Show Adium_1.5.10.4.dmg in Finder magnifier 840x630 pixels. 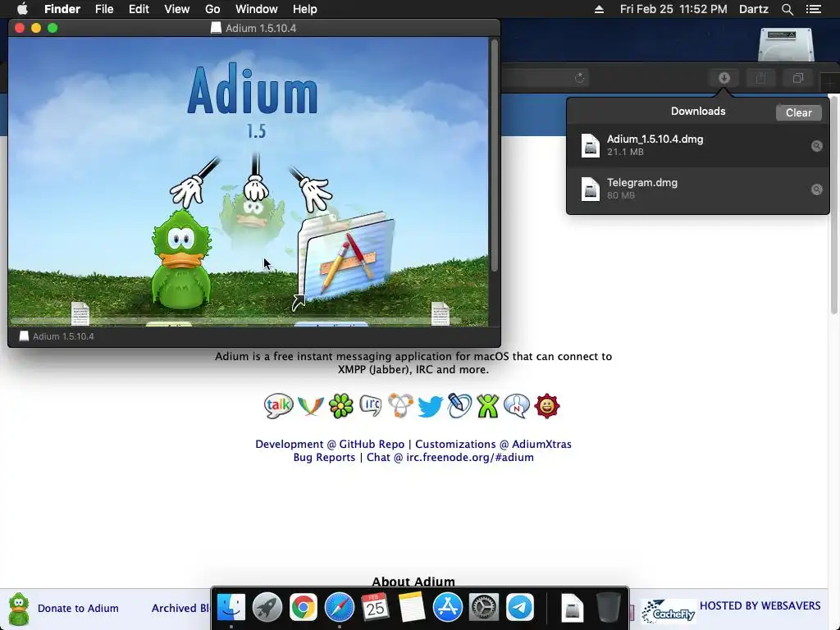pyautogui.click(x=816, y=146)
